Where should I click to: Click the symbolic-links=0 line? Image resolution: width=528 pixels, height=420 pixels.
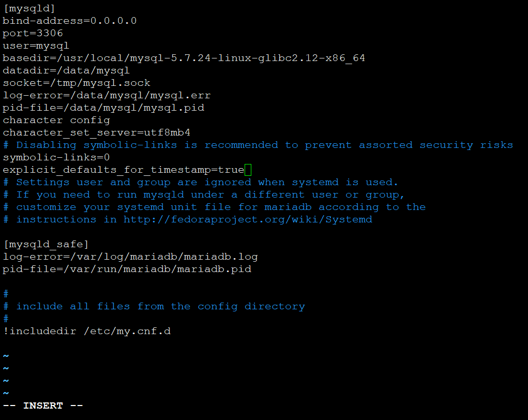click(56, 158)
